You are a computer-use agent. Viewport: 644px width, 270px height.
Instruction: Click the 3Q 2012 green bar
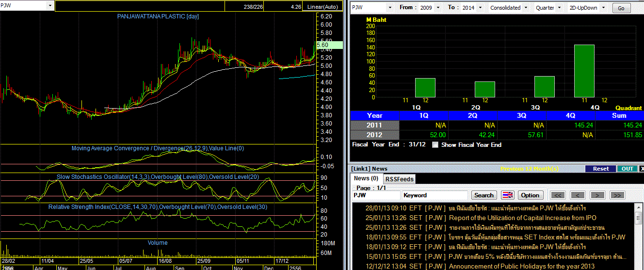(545, 87)
